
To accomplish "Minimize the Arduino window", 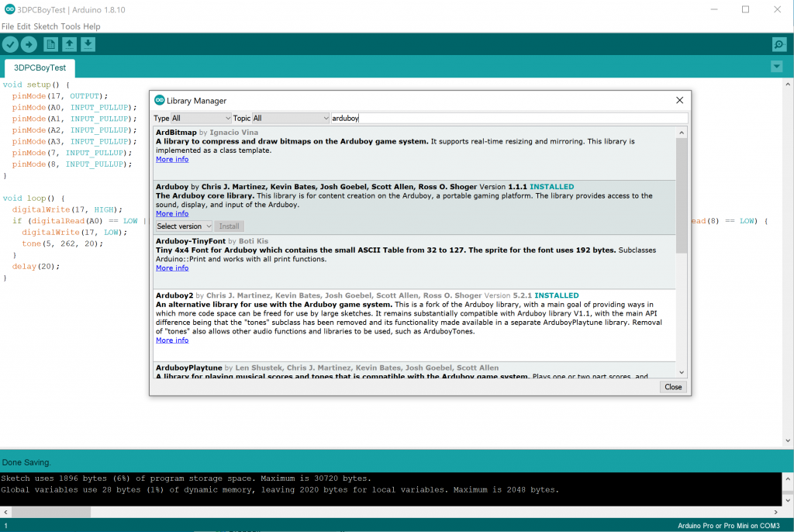I will [714, 9].
